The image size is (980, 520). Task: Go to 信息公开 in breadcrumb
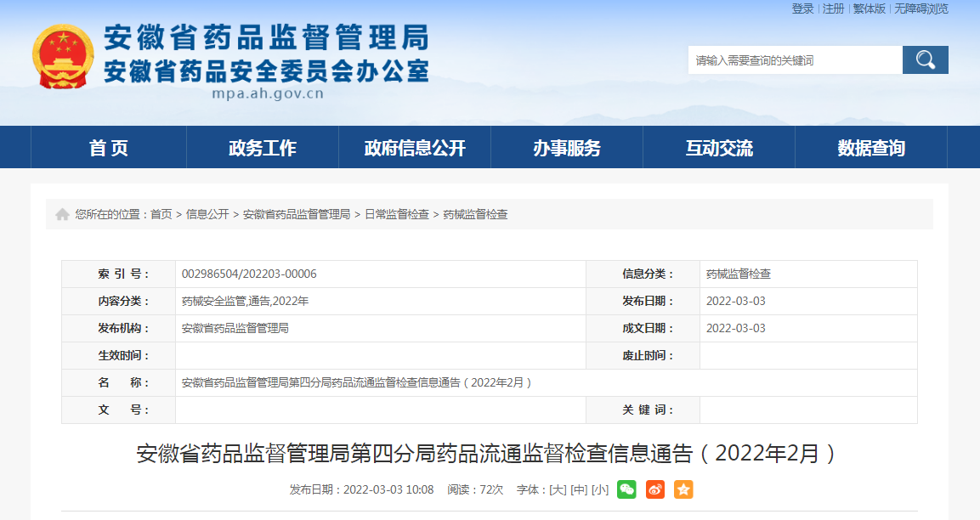[x=207, y=214]
